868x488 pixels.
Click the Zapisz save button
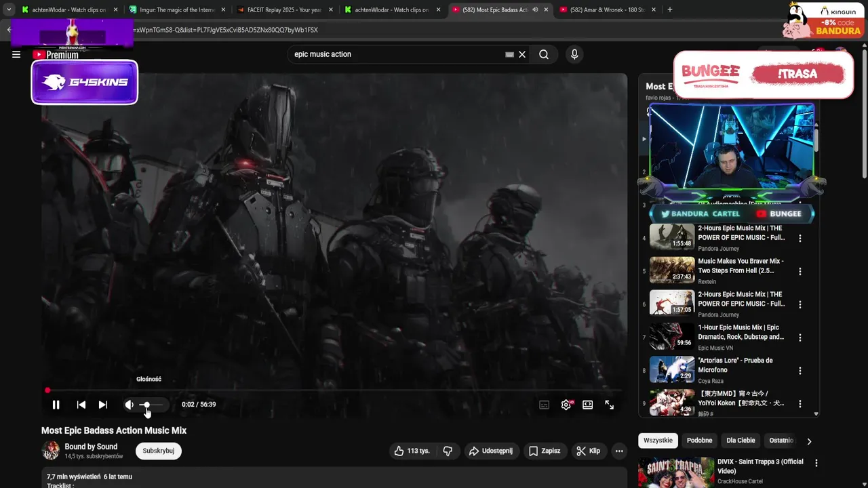point(545,451)
